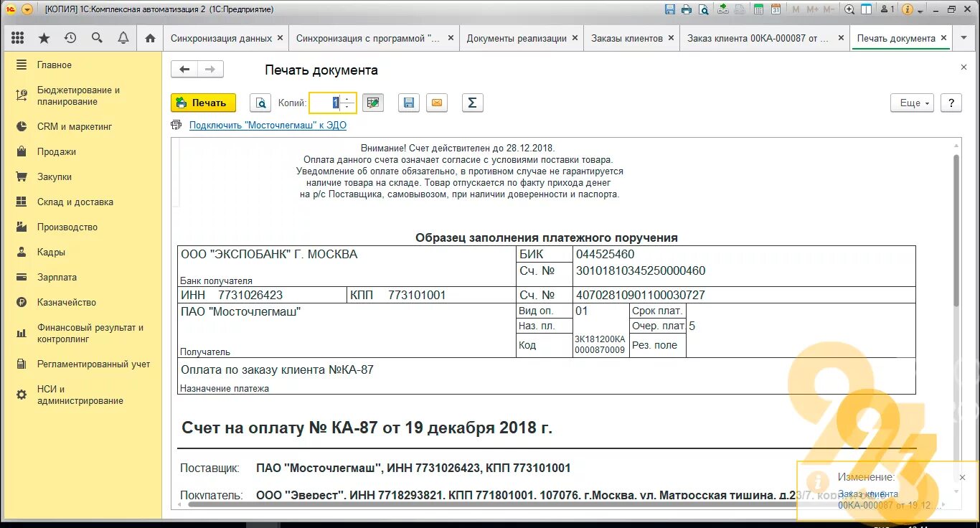Viewport: 980px width, 528px height.
Task: Open the Еще dropdown menu
Action: point(912,103)
